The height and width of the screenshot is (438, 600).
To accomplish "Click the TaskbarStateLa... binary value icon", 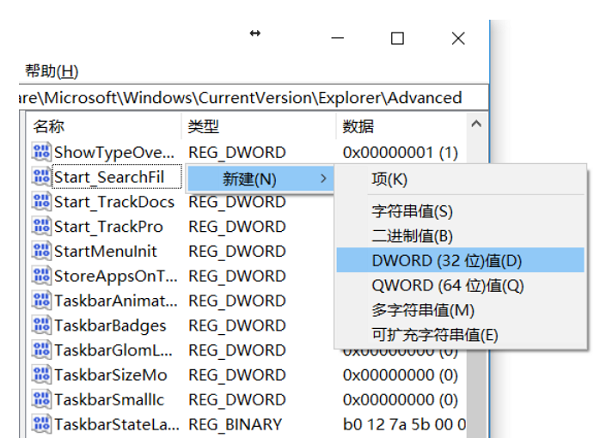I will tap(41, 424).
